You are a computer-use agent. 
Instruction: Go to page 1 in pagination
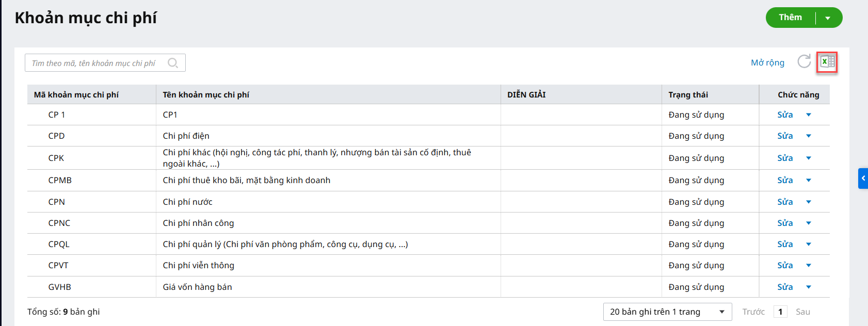780,312
